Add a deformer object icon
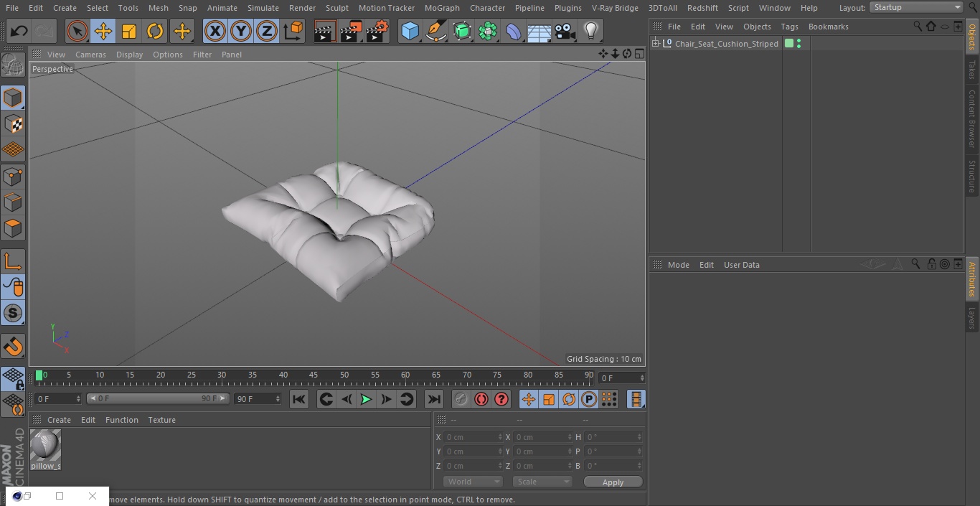Viewport: 980px width, 506px height. (x=513, y=31)
